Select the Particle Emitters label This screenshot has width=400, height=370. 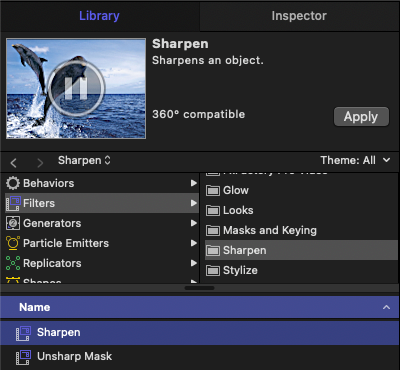tap(66, 243)
